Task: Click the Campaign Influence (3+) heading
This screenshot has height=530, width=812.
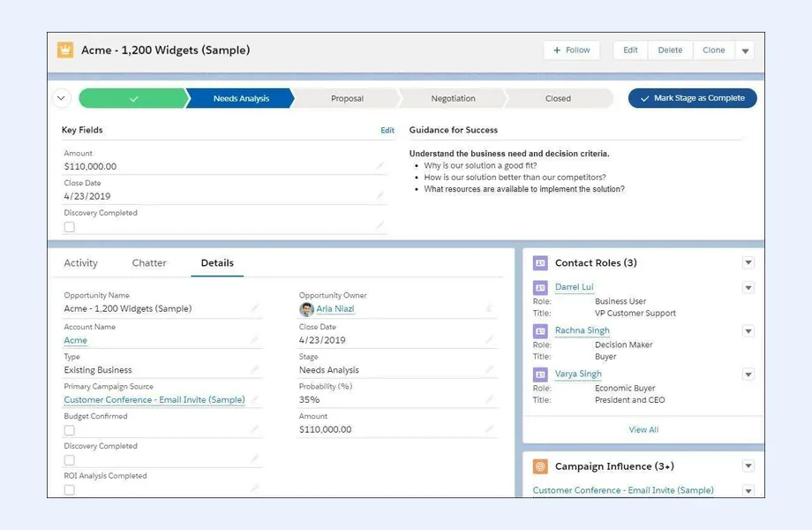Action: 614,466
